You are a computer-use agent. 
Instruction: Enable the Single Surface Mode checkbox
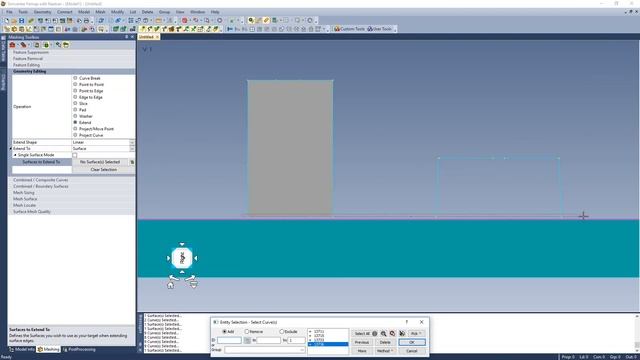(75, 155)
